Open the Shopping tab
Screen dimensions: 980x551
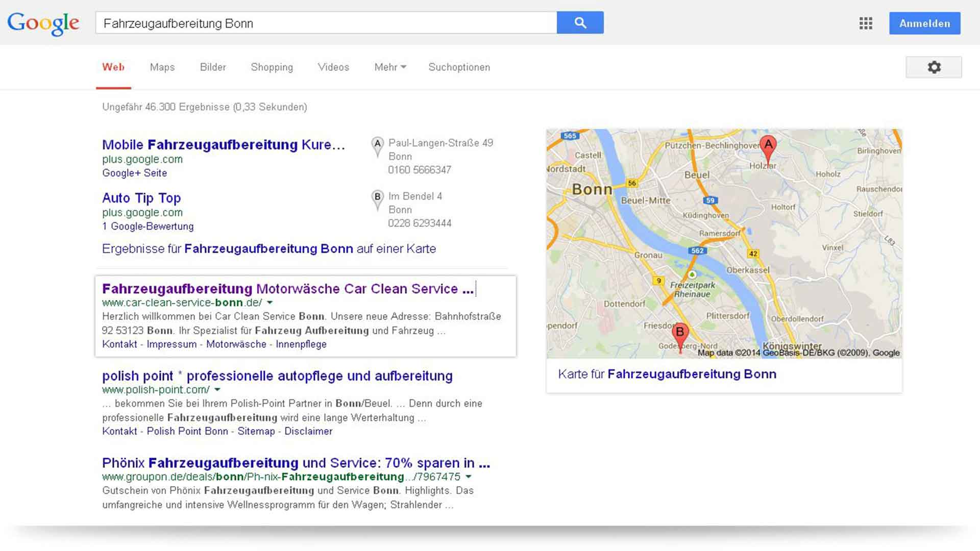point(272,67)
